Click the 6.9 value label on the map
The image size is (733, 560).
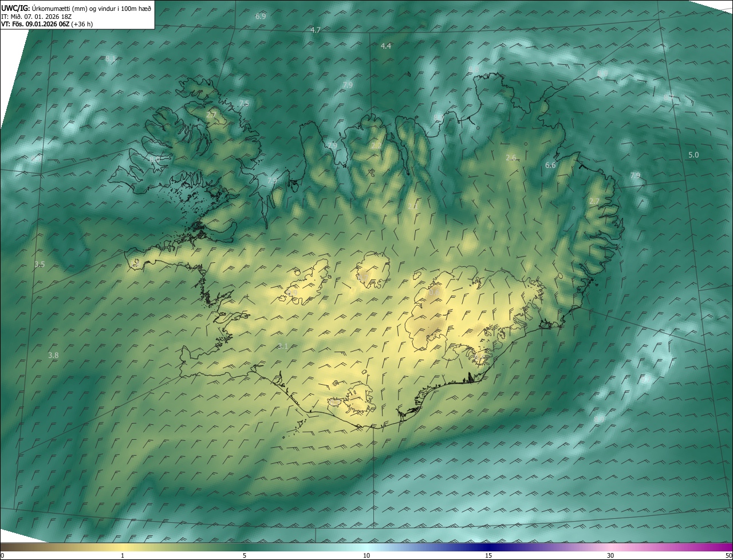click(261, 17)
